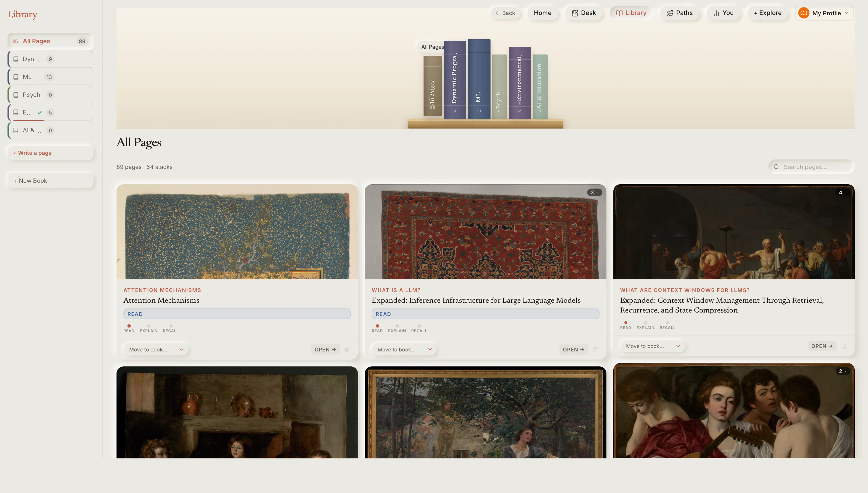Go Back using the top navigation
This screenshot has width=868, height=493.
505,13
